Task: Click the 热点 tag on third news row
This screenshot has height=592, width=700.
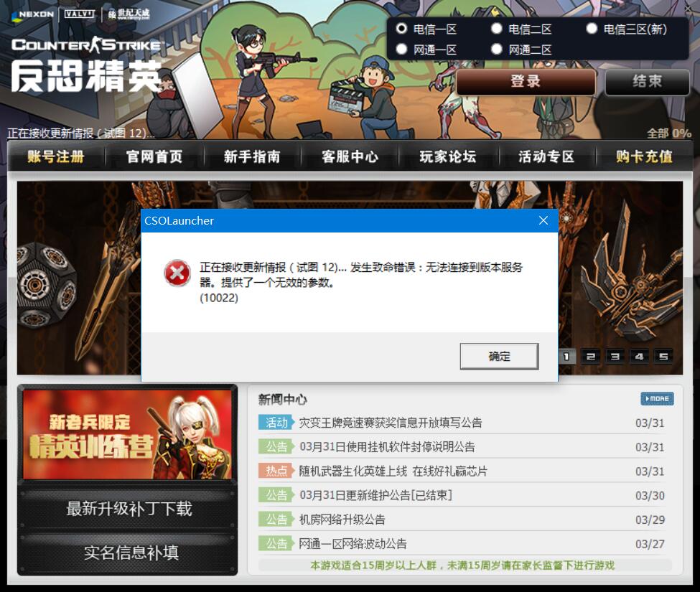Action: pyautogui.click(x=276, y=471)
